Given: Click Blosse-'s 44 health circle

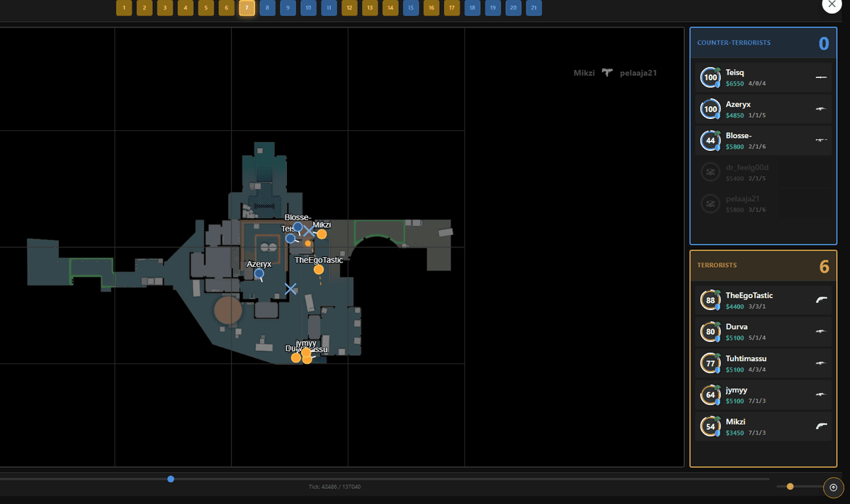Looking at the screenshot, I should click(x=710, y=140).
